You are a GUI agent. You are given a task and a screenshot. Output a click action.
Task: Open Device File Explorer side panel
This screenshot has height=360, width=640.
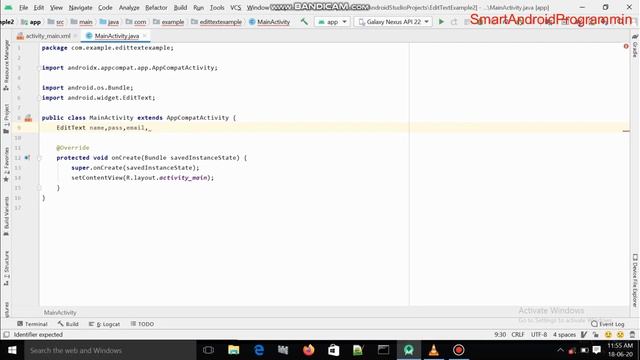click(x=635, y=280)
